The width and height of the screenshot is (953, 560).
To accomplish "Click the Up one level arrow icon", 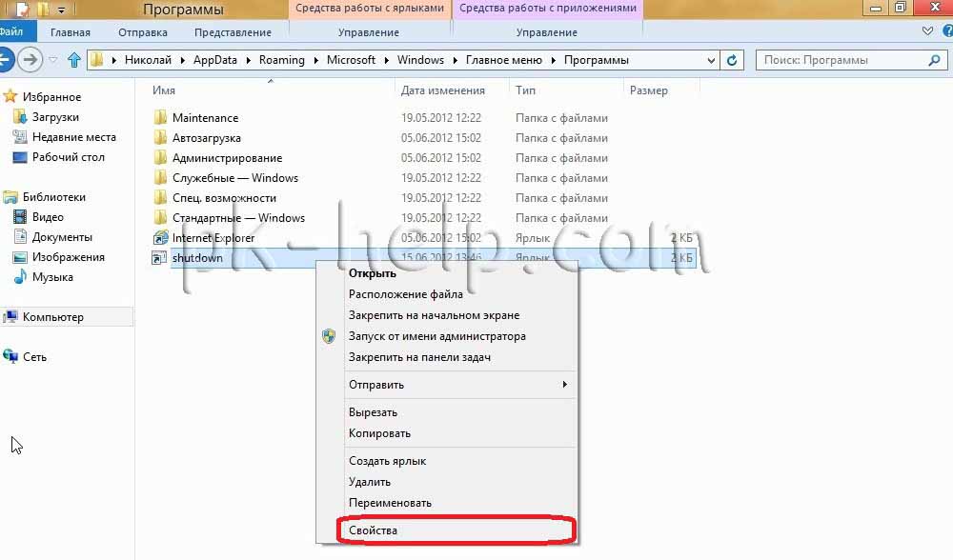I will [73, 60].
